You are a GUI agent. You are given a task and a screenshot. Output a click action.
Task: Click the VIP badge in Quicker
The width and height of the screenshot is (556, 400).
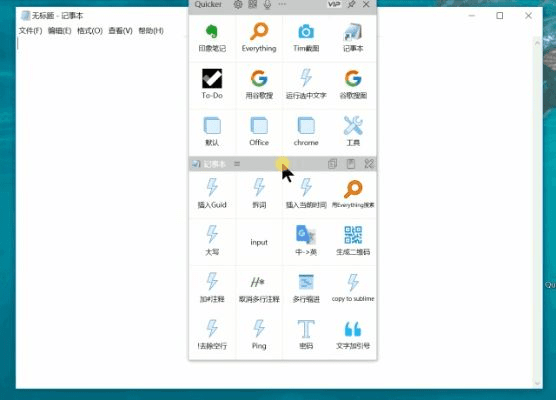tap(334, 4)
